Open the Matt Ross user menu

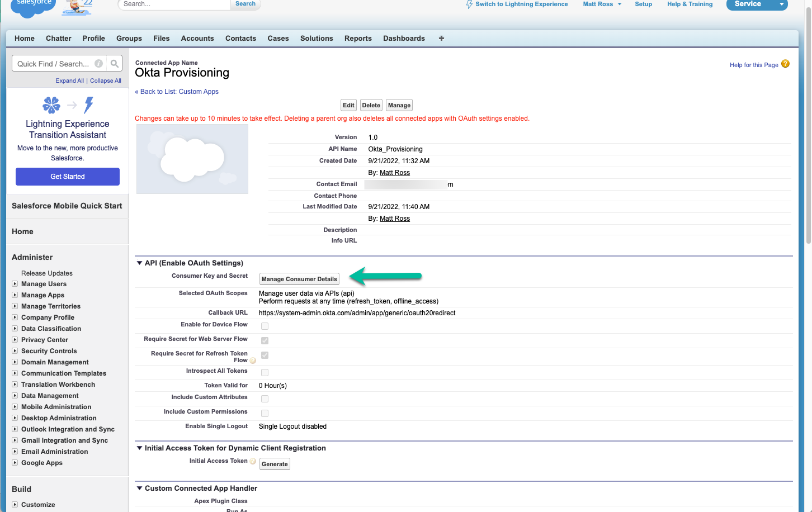602,4
